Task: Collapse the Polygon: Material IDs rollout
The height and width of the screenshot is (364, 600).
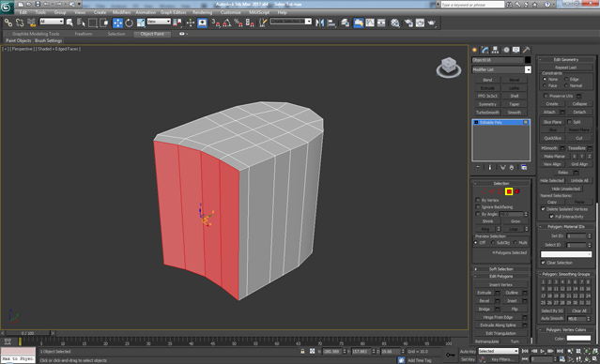Action: point(565,226)
